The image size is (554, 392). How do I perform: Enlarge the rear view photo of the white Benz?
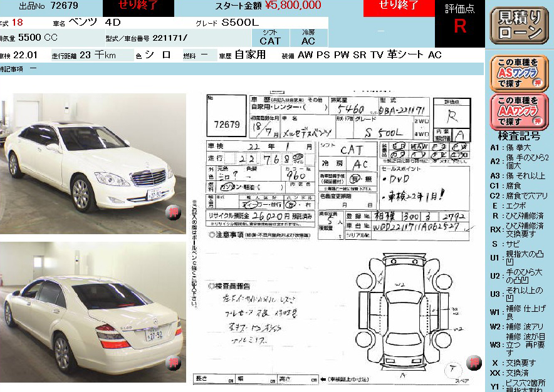[93, 312]
